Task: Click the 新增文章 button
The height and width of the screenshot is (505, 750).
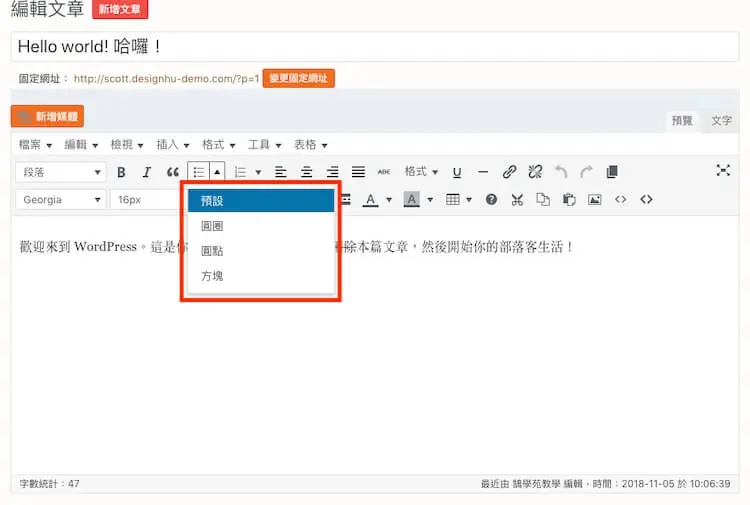Action: (x=120, y=9)
